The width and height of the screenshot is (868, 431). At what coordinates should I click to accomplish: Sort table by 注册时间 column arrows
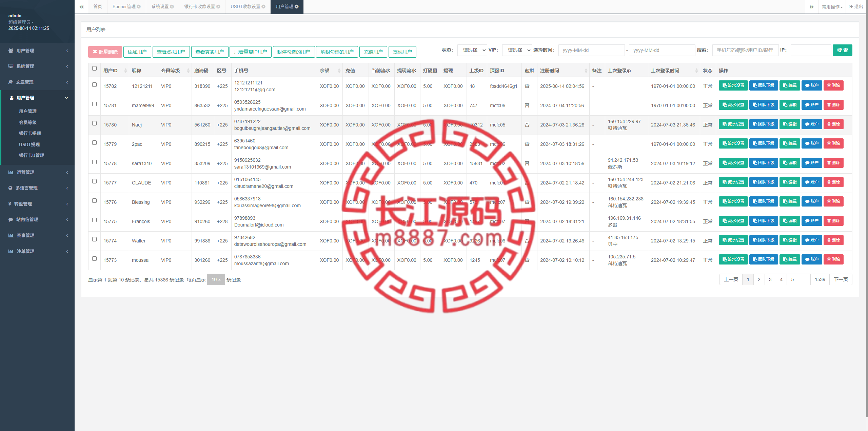[586, 71]
